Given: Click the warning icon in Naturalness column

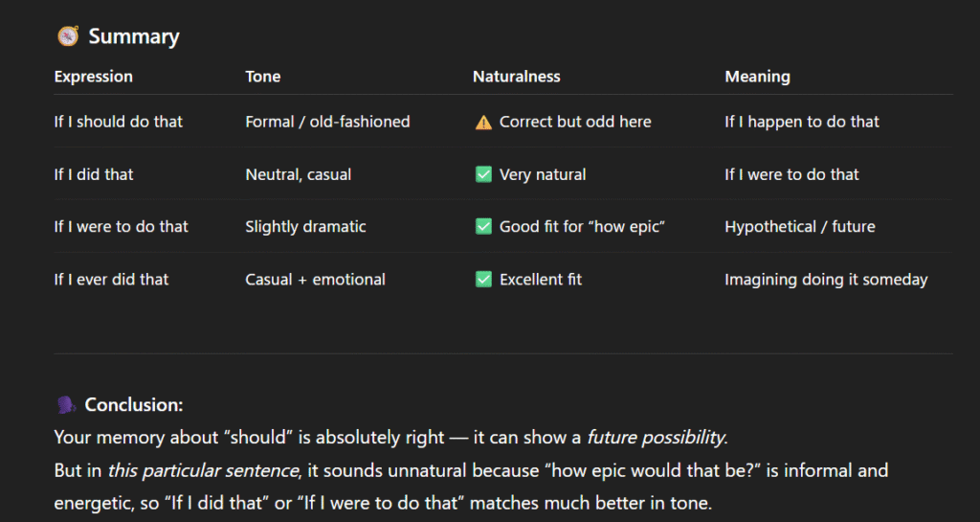Looking at the screenshot, I should tap(483, 122).
